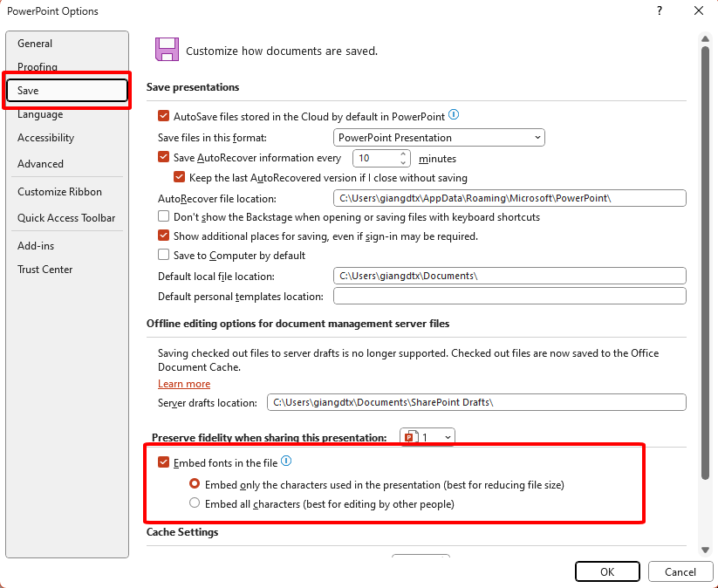718x588 pixels.
Task: Click the purple floppy disk save icon
Action: [168, 50]
